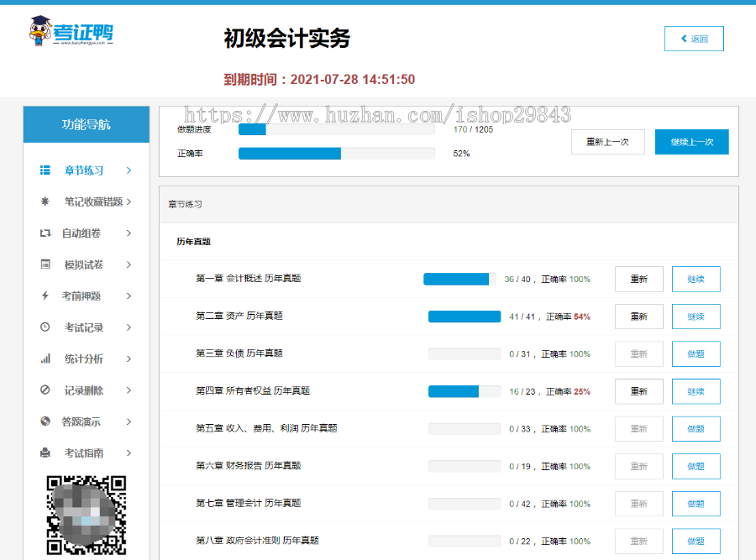The image size is (756, 560).
Task: Expand the 章节练习 chevron arrow
Action: pos(129,170)
